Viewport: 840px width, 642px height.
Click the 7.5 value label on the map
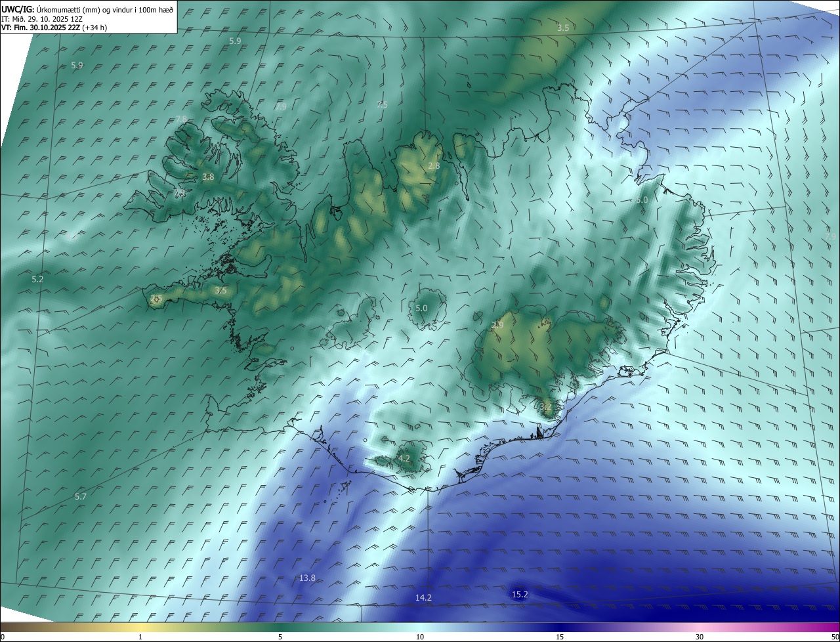pos(383,105)
